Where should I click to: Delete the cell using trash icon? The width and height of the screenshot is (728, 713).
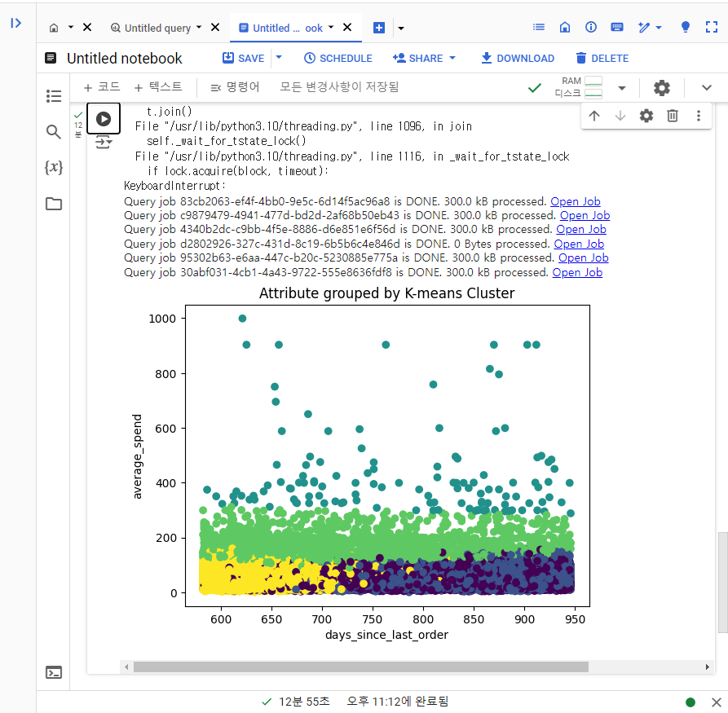(x=673, y=116)
